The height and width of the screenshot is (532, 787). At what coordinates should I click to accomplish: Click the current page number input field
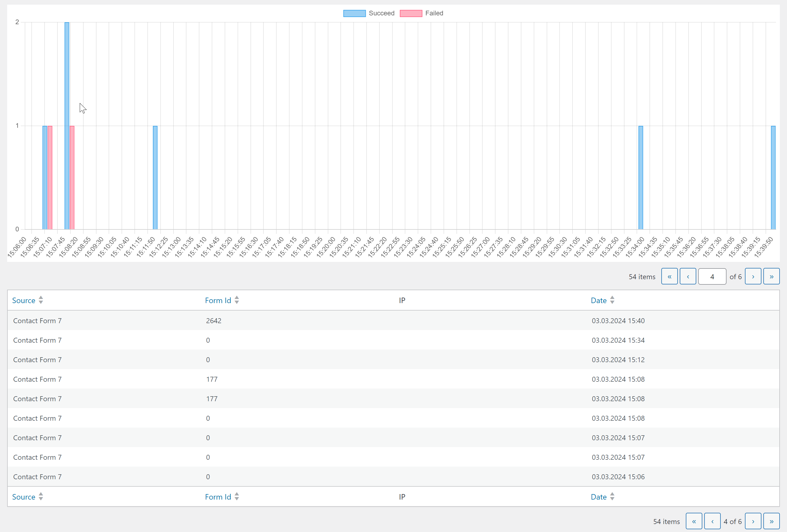coord(712,276)
